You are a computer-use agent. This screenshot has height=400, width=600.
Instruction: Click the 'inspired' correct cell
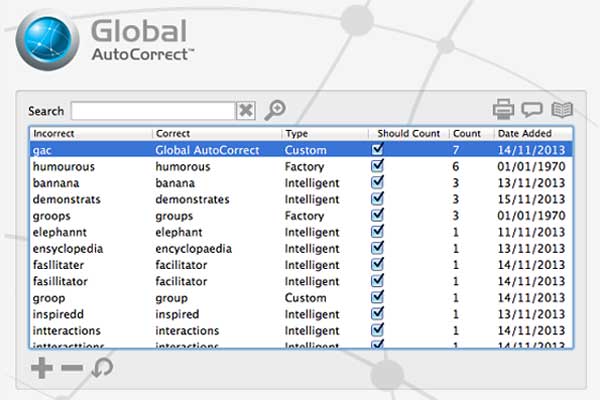[x=177, y=314]
